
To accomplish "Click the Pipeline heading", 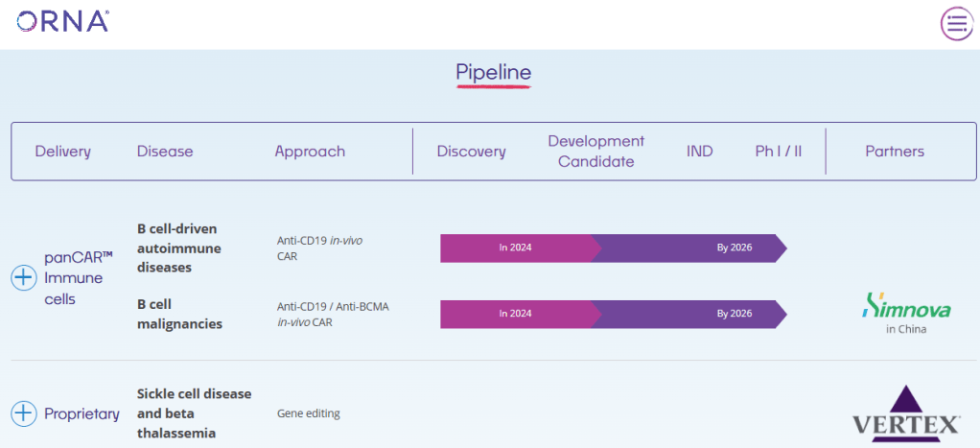I will pyautogui.click(x=493, y=73).
